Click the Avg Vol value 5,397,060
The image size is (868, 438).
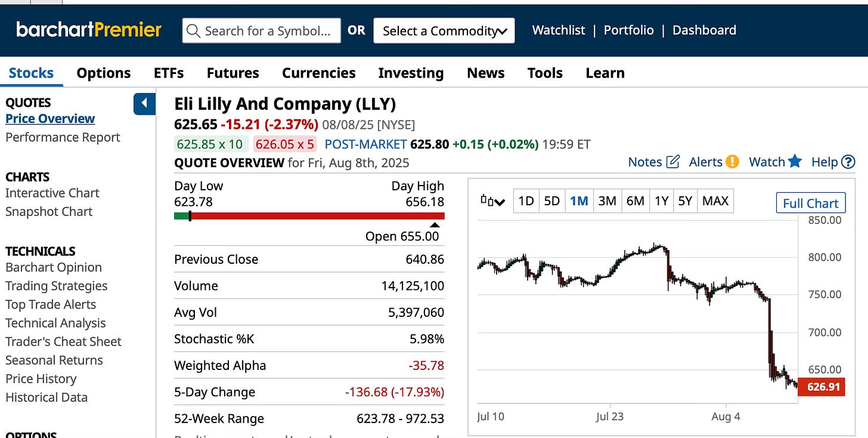pyautogui.click(x=416, y=312)
